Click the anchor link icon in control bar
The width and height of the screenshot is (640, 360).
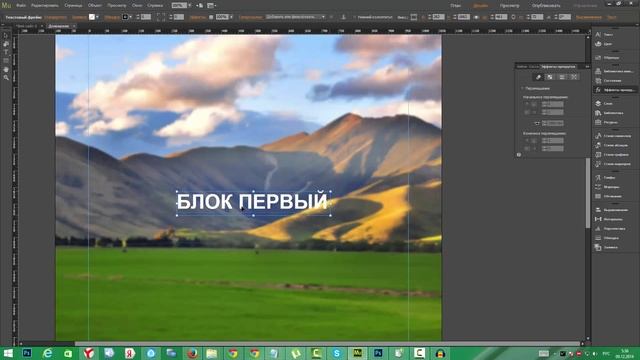[x=343, y=17]
